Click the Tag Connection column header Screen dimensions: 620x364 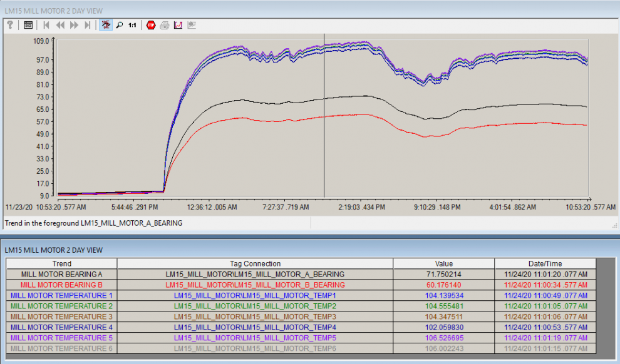(x=255, y=263)
